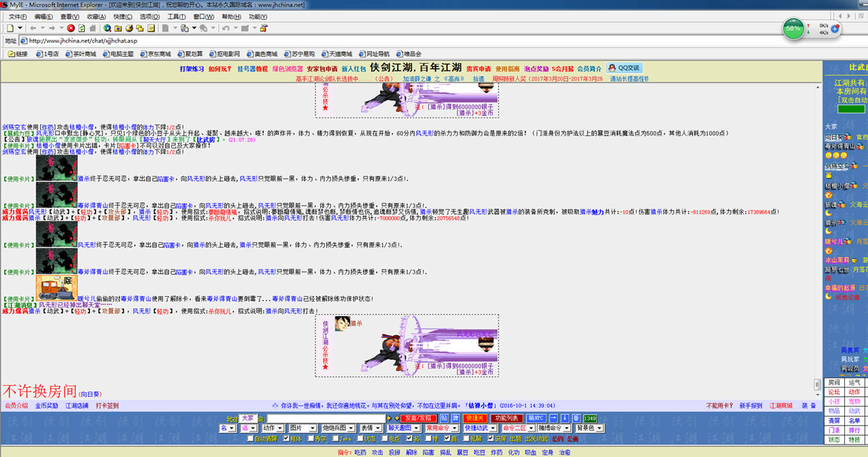This screenshot has width=868, height=457.
Task: Open the 链接 links folder
Action: click(x=18, y=54)
